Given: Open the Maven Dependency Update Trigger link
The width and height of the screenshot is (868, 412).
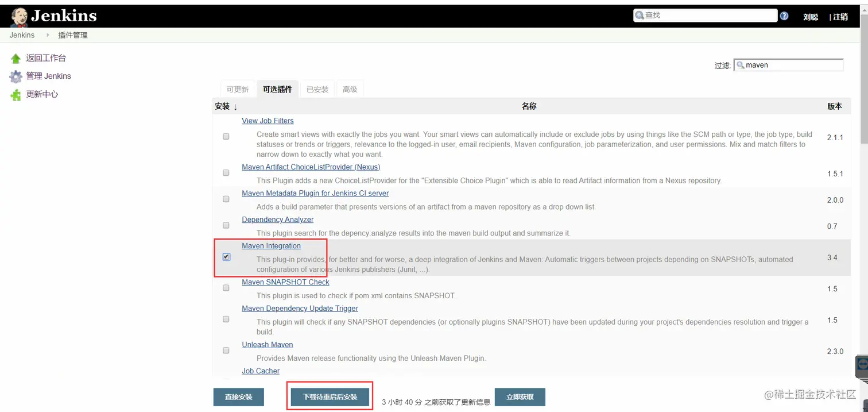Looking at the screenshot, I should coord(300,309).
